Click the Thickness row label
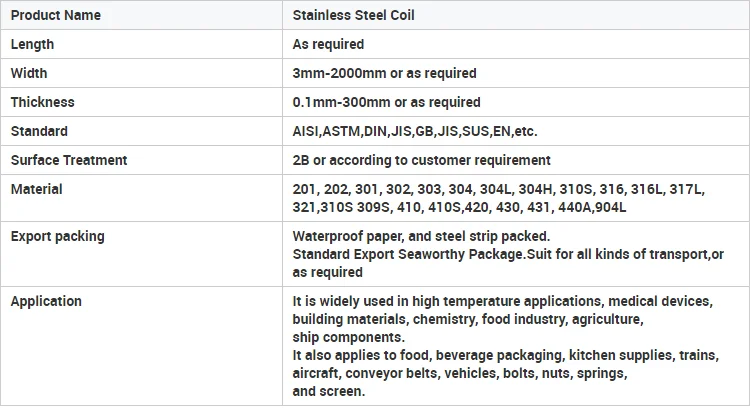The width and height of the screenshot is (750, 409). click(x=42, y=102)
